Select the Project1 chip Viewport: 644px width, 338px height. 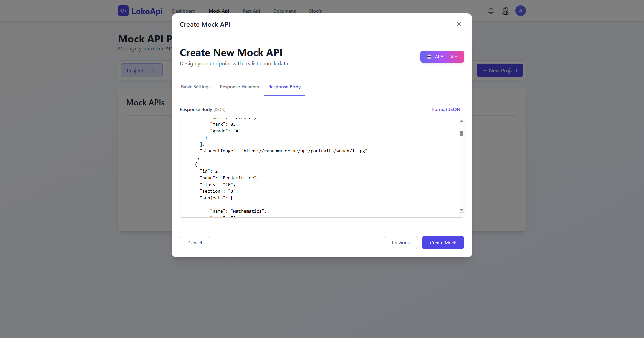[142, 70]
